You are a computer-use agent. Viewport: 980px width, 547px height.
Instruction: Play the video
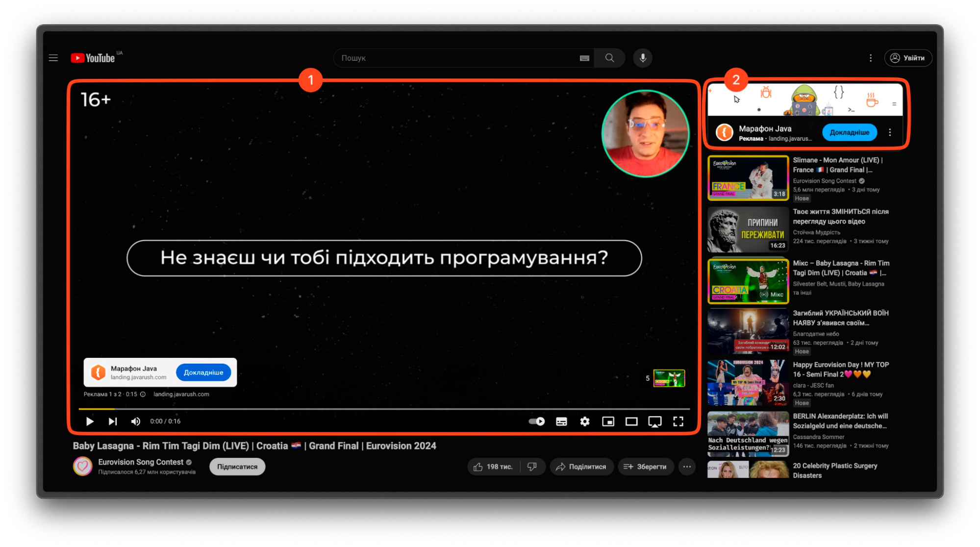90,422
